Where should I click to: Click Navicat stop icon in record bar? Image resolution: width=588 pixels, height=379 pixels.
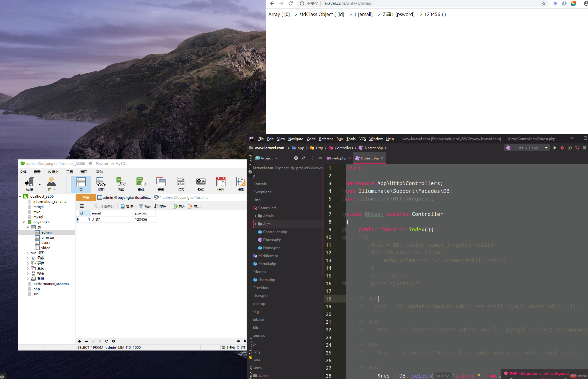click(x=114, y=341)
